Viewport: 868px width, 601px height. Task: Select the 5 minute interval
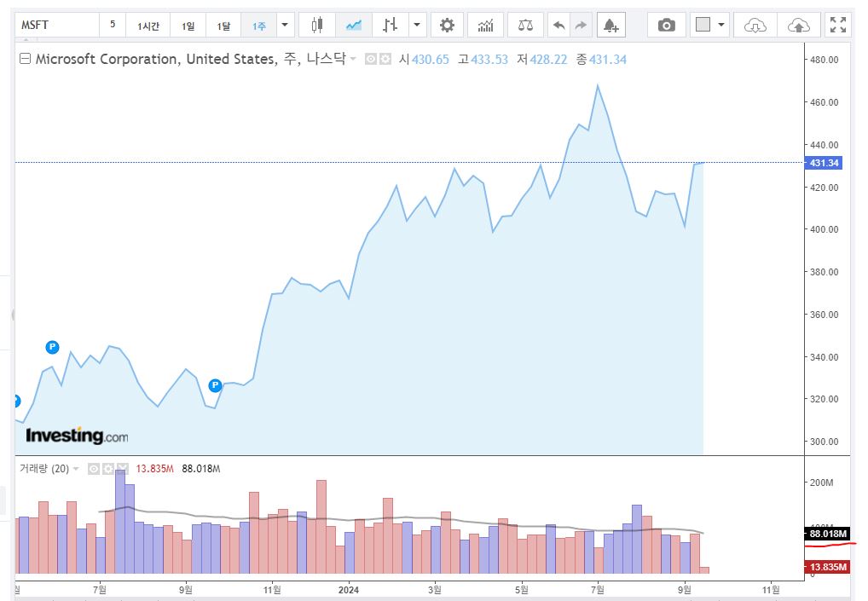pos(113,25)
